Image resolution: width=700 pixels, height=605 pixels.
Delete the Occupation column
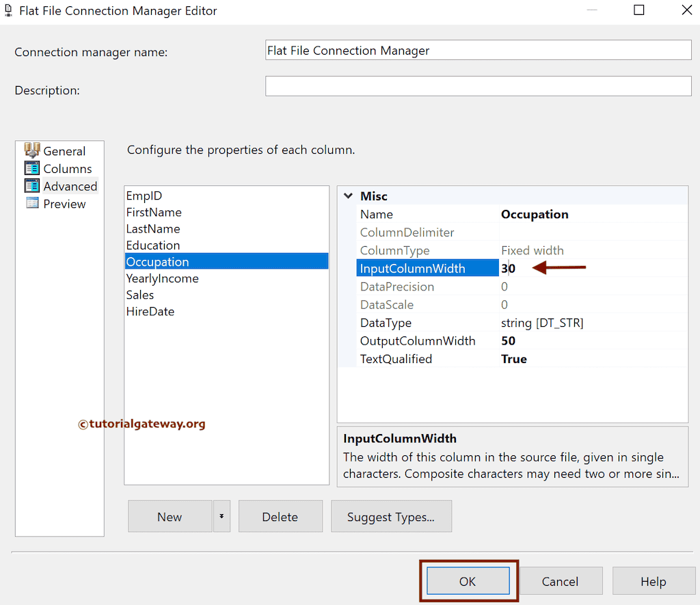280,516
